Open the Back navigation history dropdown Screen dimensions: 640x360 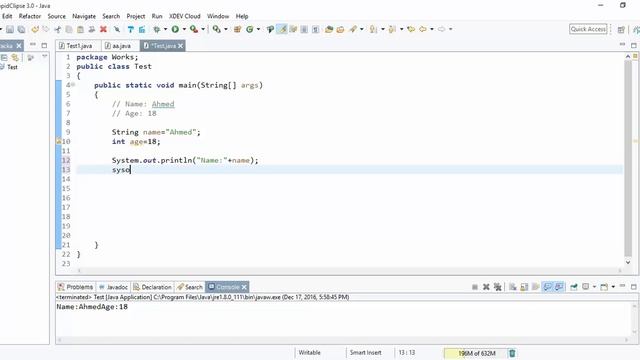[x=432, y=29]
